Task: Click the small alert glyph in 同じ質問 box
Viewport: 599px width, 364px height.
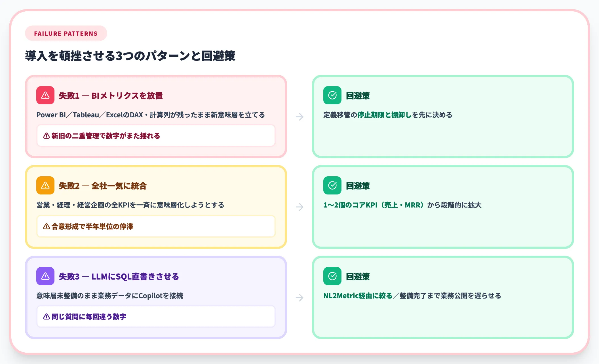Action: click(46, 317)
